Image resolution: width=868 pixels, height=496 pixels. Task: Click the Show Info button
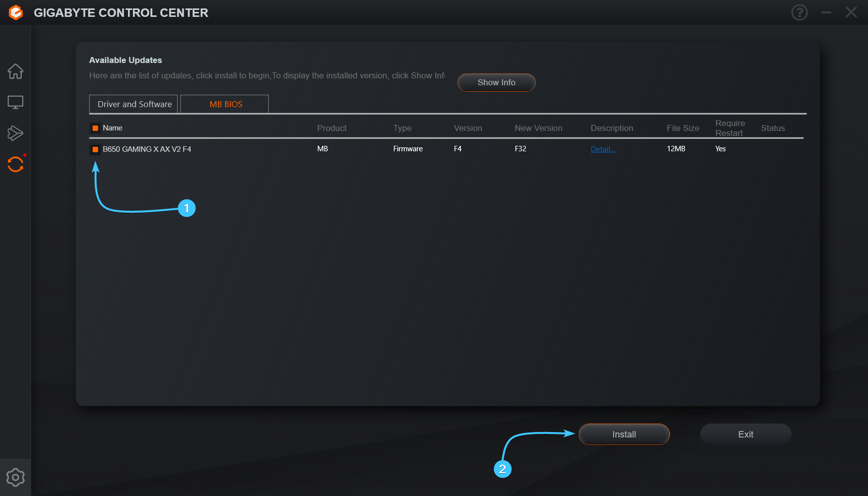pyautogui.click(x=496, y=82)
